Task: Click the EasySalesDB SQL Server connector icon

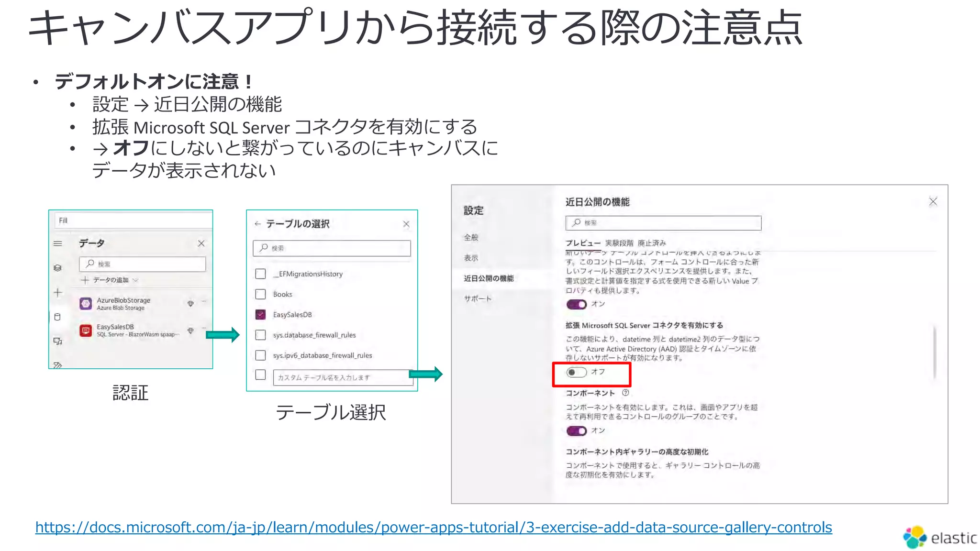Action: pos(86,331)
